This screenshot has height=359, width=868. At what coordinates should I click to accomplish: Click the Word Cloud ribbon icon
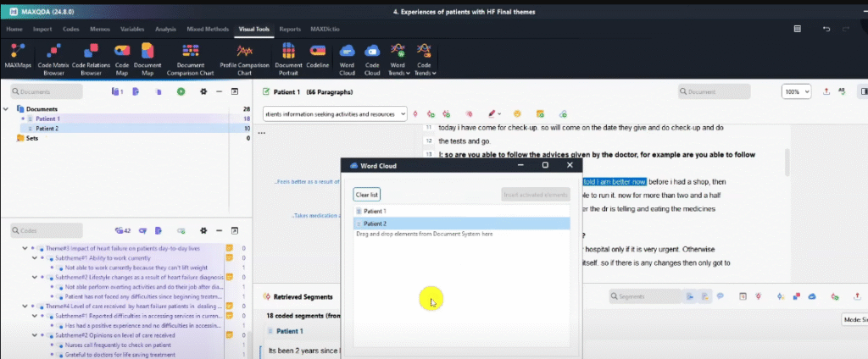(347, 60)
